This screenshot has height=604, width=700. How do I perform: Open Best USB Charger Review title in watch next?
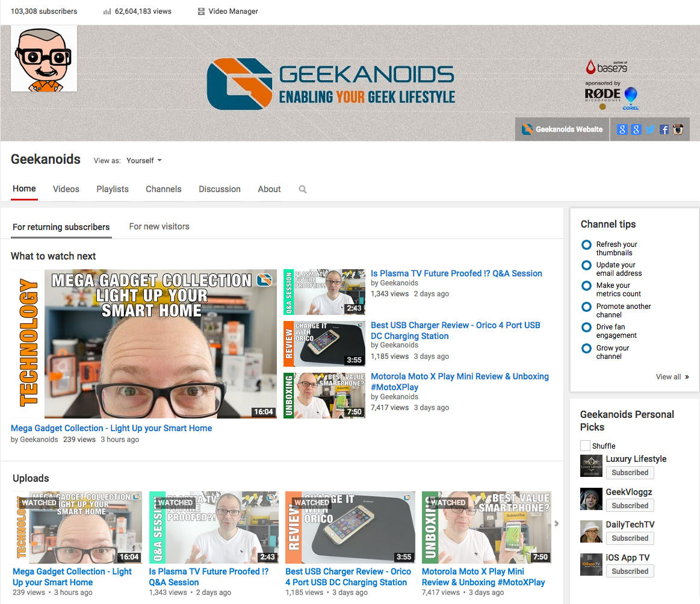tap(456, 331)
